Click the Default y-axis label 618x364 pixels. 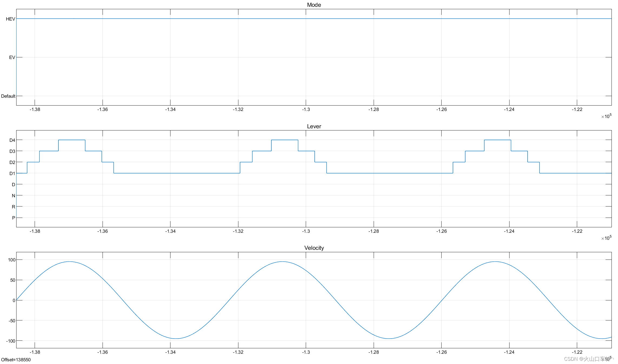tap(8, 96)
